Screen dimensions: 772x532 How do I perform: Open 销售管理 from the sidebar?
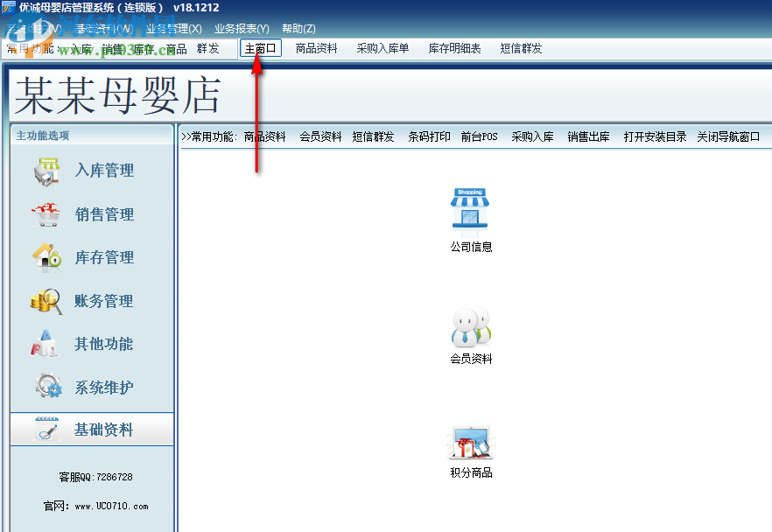103,213
